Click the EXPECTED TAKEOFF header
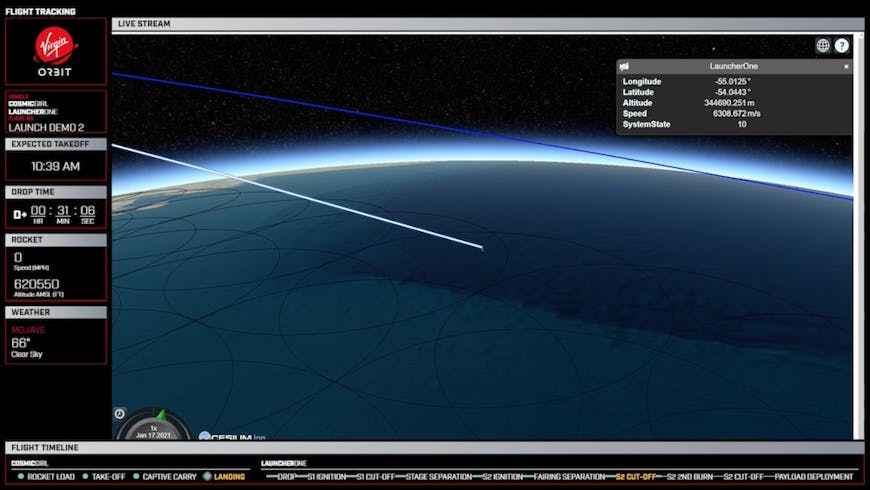The width and height of the screenshot is (870, 490). tap(55, 144)
